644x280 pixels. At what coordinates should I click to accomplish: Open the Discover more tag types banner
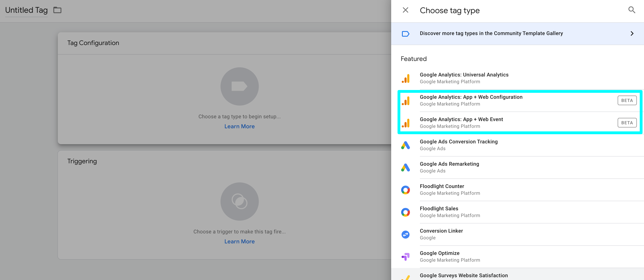(517, 34)
